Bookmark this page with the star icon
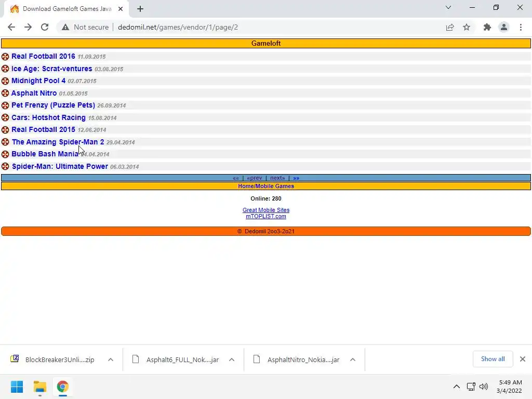The height and width of the screenshot is (399, 532). point(467,27)
